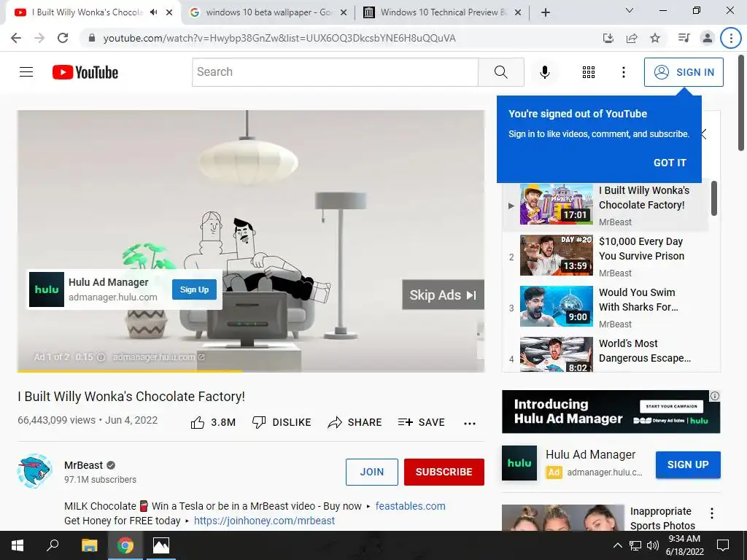Open the MrBeast channel avatar

pyautogui.click(x=34, y=471)
